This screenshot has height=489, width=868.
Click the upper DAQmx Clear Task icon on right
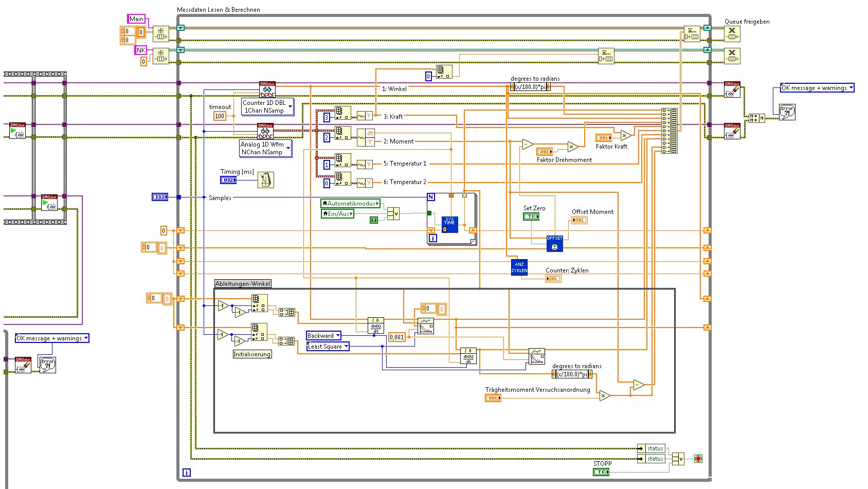click(732, 89)
